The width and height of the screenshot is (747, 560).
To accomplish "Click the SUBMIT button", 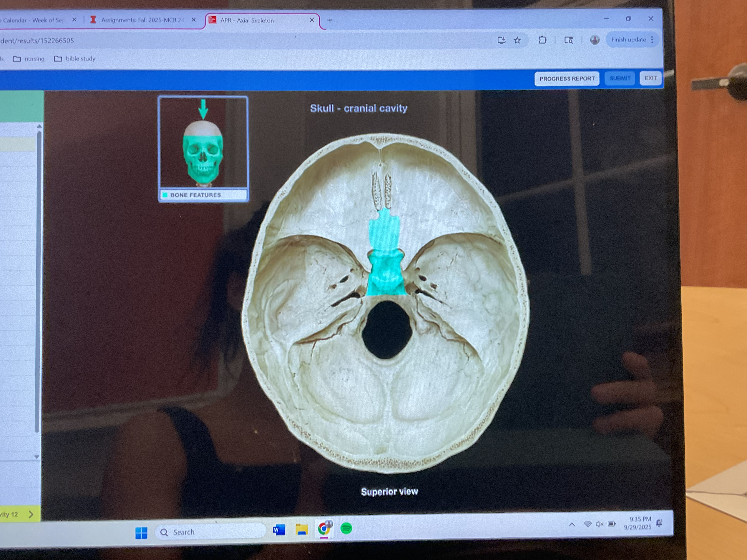I will pos(620,78).
